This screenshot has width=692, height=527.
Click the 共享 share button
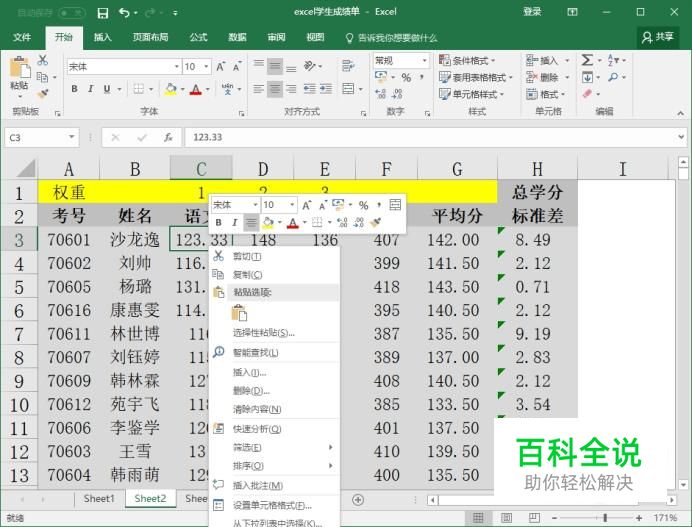pos(658,37)
